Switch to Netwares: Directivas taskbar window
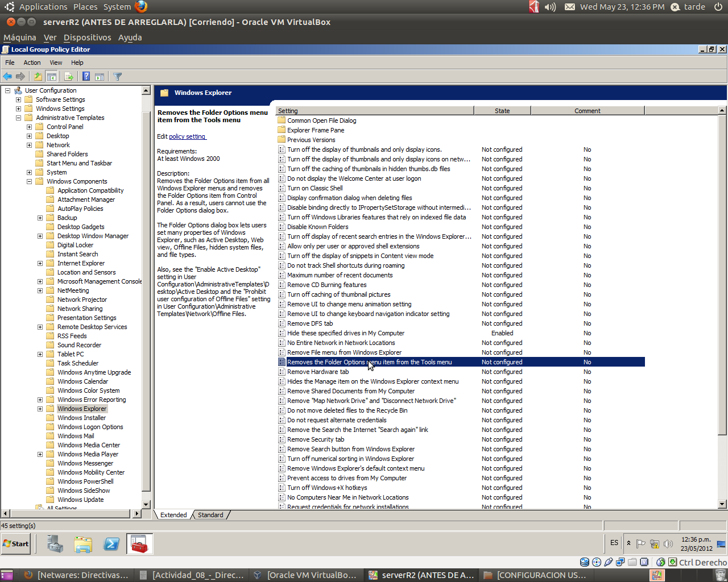Image resolution: width=728 pixels, height=582 pixels. (x=76, y=575)
